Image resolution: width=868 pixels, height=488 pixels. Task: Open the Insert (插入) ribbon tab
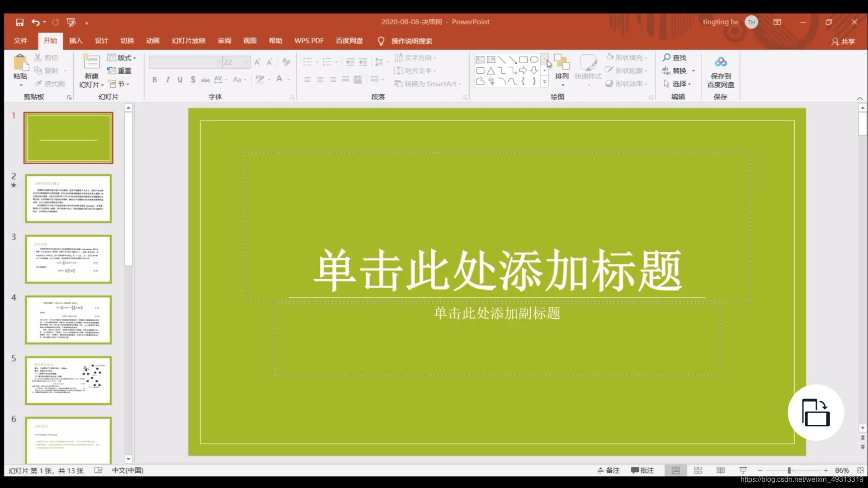(x=75, y=41)
